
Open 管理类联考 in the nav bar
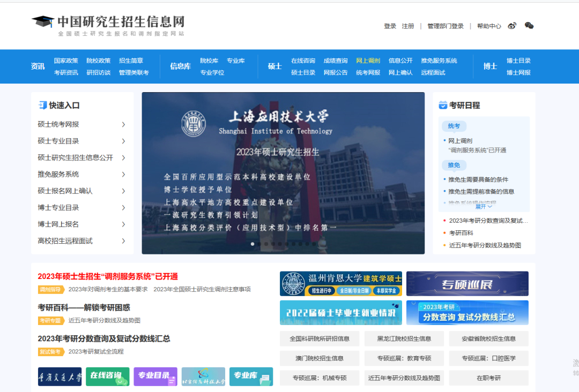click(x=133, y=72)
